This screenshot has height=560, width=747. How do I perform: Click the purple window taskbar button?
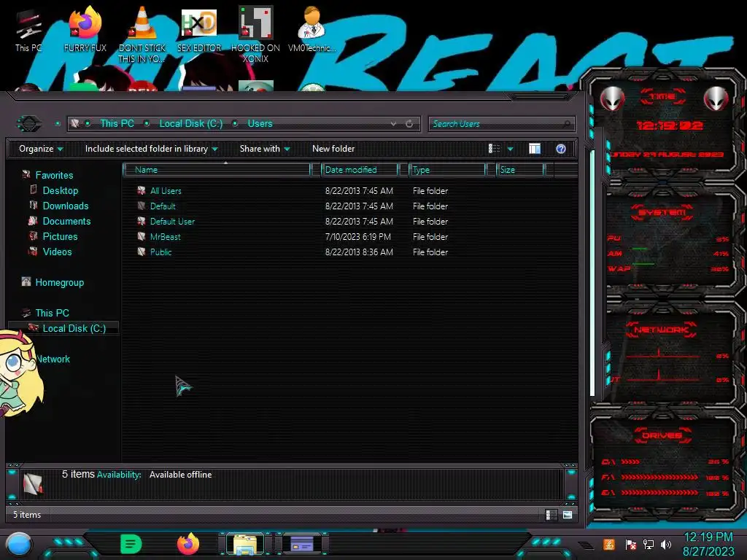[x=302, y=544]
